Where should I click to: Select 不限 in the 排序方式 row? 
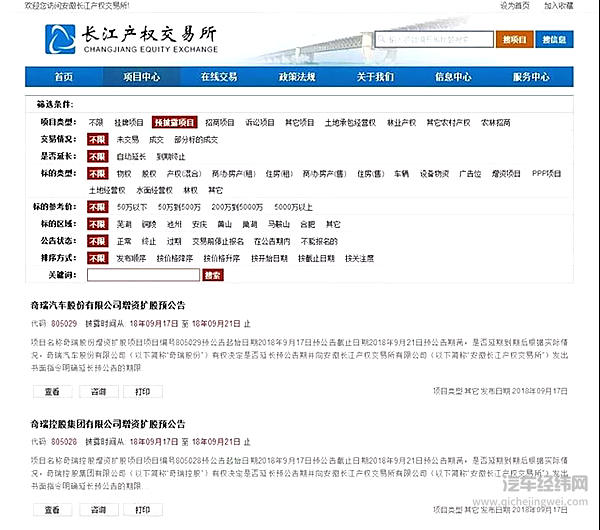pyautogui.click(x=98, y=258)
